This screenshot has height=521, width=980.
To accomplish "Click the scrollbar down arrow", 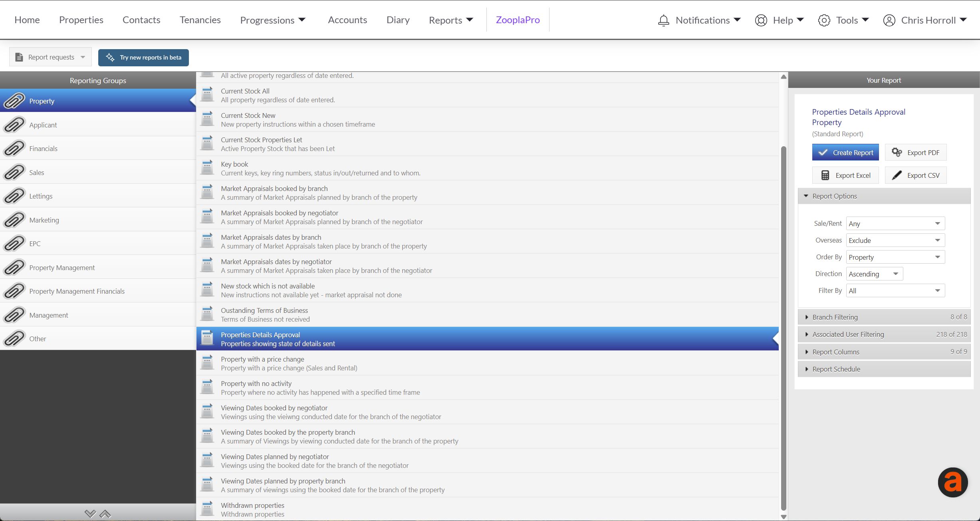I will click(x=784, y=517).
